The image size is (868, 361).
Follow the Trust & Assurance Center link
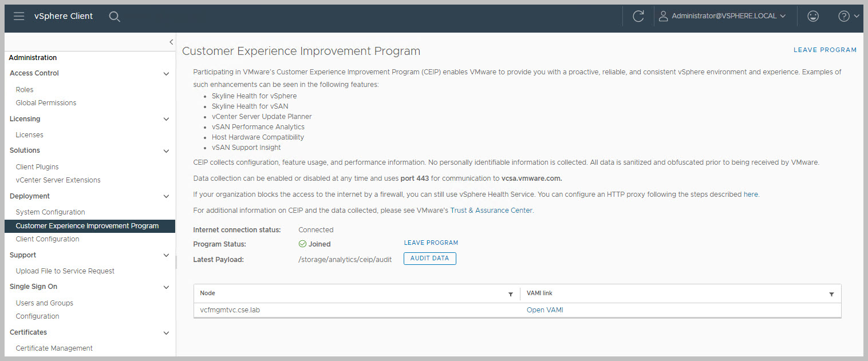coord(492,211)
